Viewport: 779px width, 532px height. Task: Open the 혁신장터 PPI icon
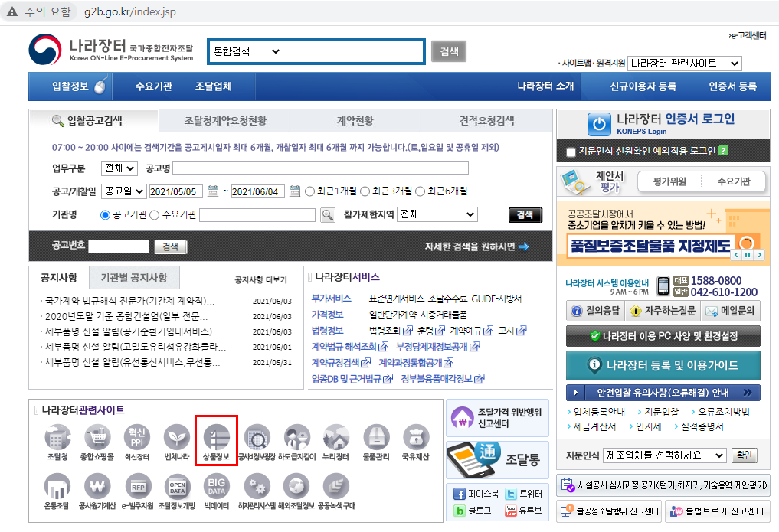click(x=137, y=438)
